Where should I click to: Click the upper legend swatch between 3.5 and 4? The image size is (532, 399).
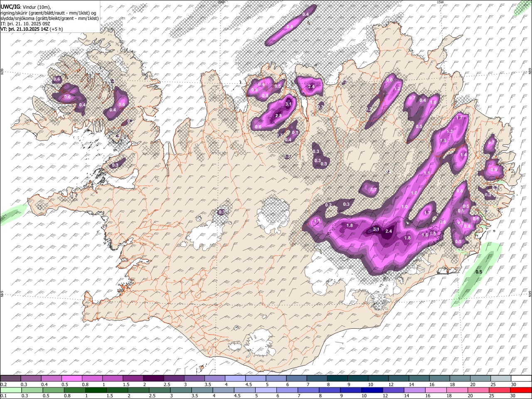[214, 378]
